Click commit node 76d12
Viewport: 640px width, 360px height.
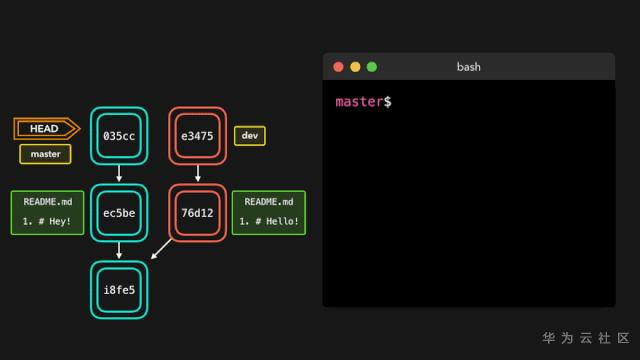point(198,213)
